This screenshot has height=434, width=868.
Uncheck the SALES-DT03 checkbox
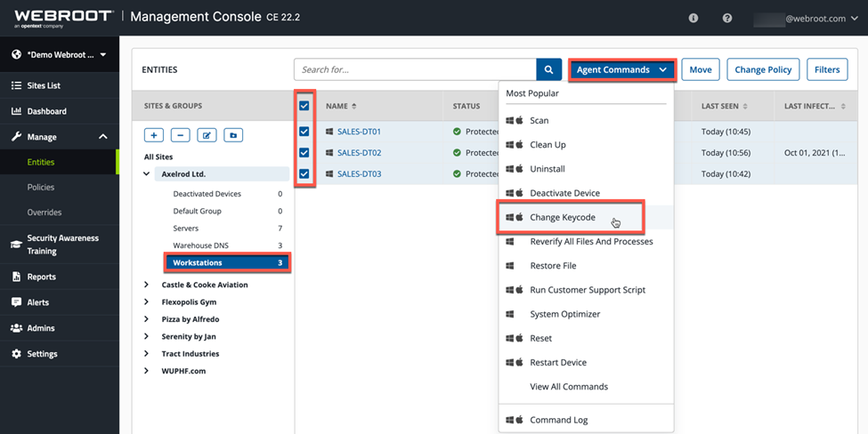[x=304, y=173]
